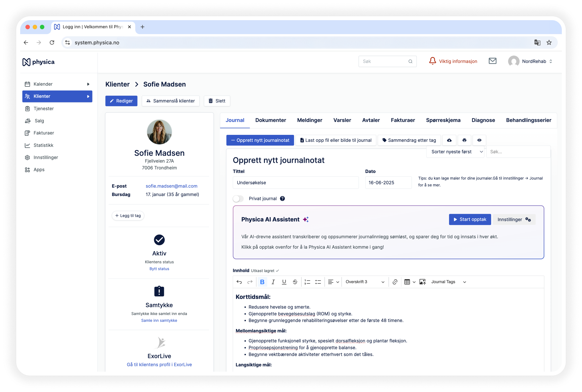Reload the browser page
Viewport: 582px width, 392px height.
52,42
